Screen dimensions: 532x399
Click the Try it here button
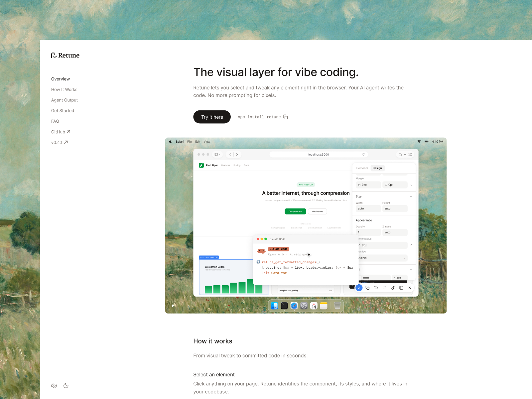click(x=212, y=117)
